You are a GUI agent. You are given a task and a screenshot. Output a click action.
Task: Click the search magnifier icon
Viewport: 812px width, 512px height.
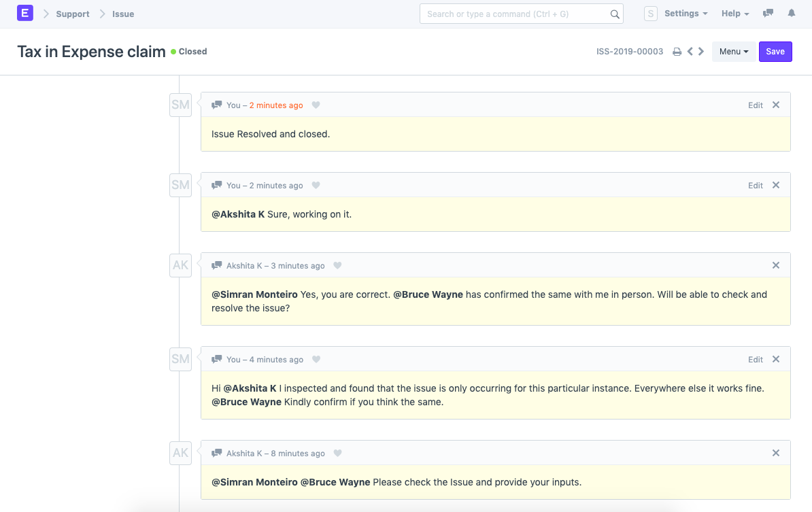(x=614, y=14)
